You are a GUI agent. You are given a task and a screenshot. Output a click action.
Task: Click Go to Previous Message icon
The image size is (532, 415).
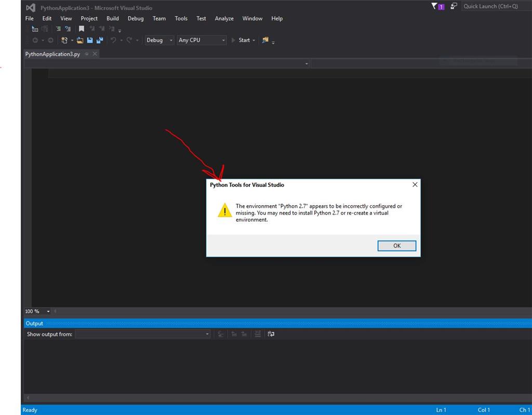pos(234,334)
